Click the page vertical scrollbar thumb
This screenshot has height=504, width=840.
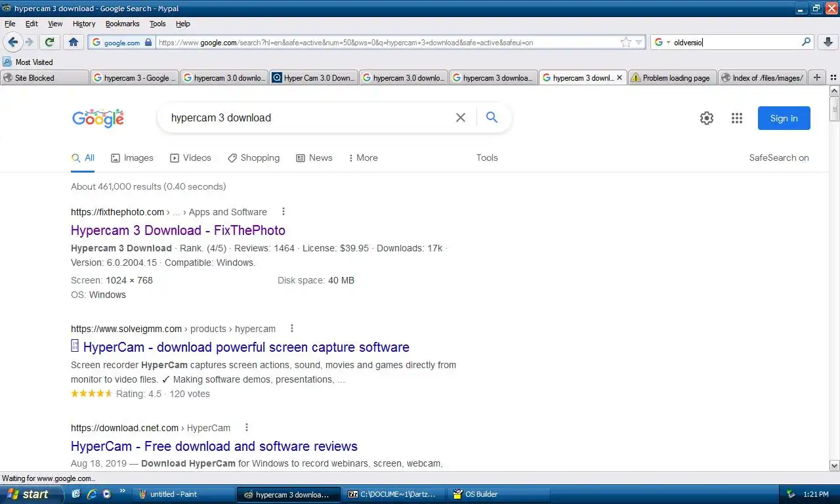pyautogui.click(x=835, y=108)
